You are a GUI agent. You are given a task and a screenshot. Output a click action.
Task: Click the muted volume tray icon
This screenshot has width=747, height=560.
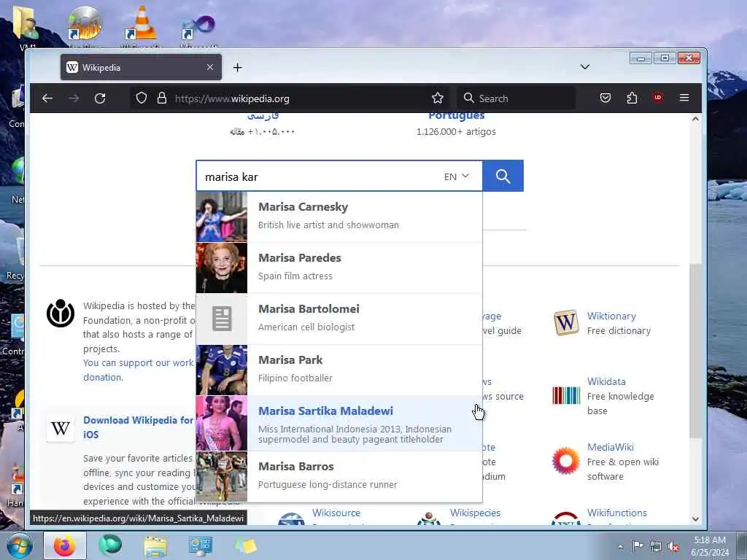coord(673,546)
